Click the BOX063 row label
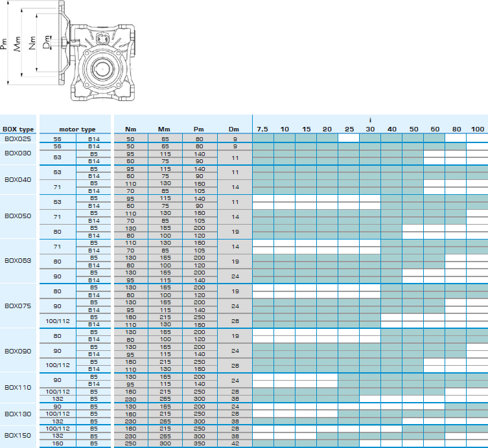The width and height of the screenshot is (488, 448). tap(17, 261)
